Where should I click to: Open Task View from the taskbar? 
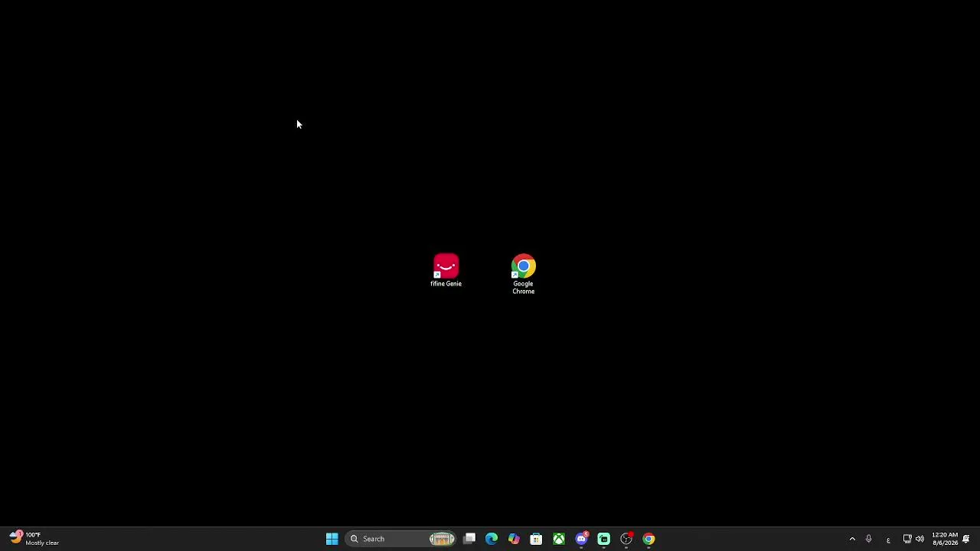tap(469, 539)
